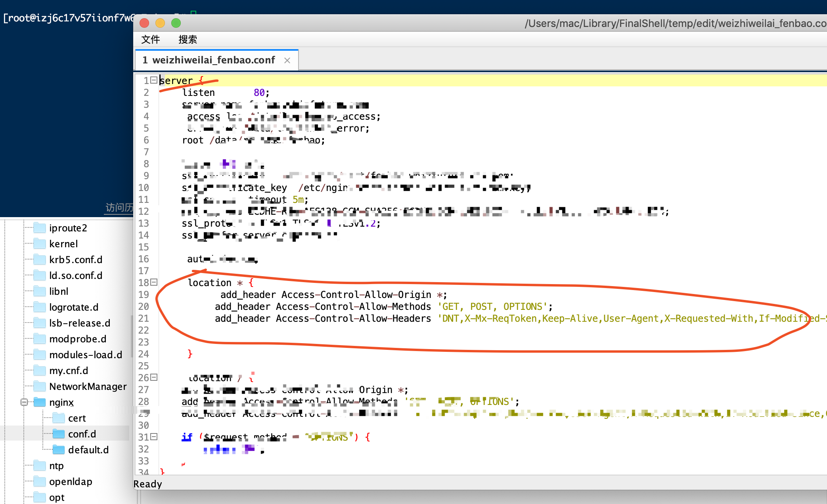The image size is (827, 504).
Task: Fold the location * block at line 18
Action: [154, 282]
